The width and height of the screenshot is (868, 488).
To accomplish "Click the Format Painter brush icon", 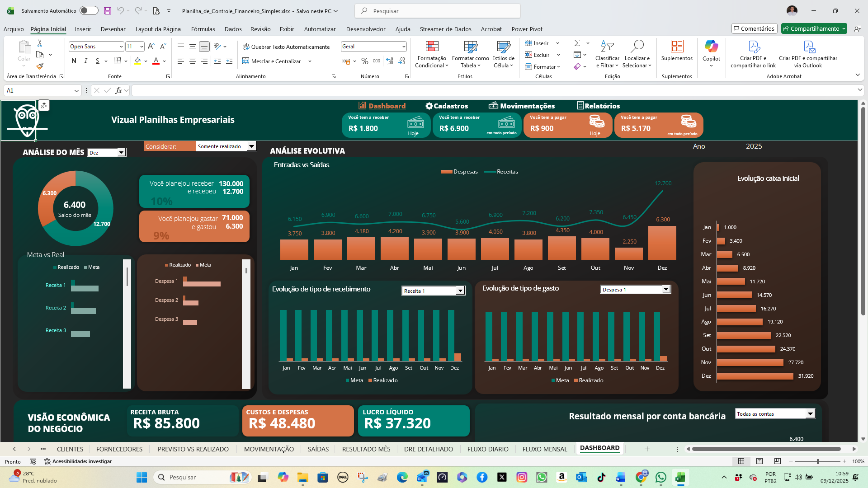I will pos(40,66).
